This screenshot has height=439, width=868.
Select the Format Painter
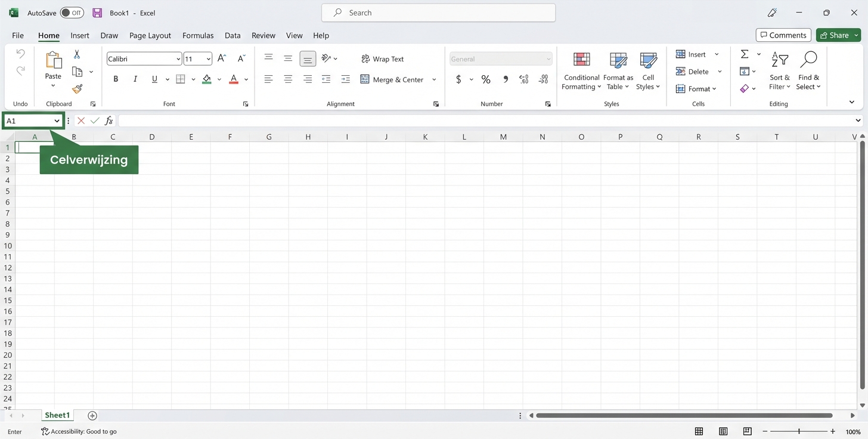tap(76, 89)
